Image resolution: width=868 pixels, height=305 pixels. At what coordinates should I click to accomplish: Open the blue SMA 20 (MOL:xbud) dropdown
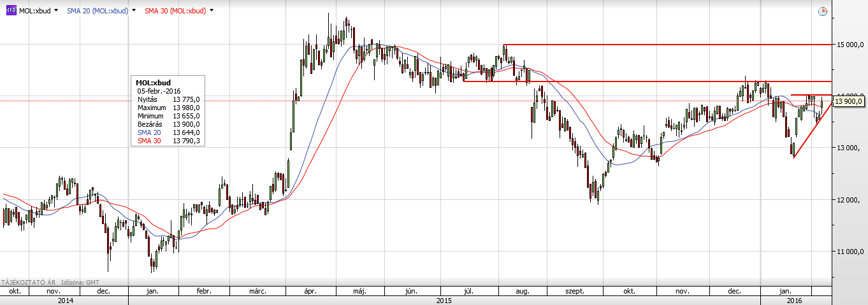coord(134,11)
